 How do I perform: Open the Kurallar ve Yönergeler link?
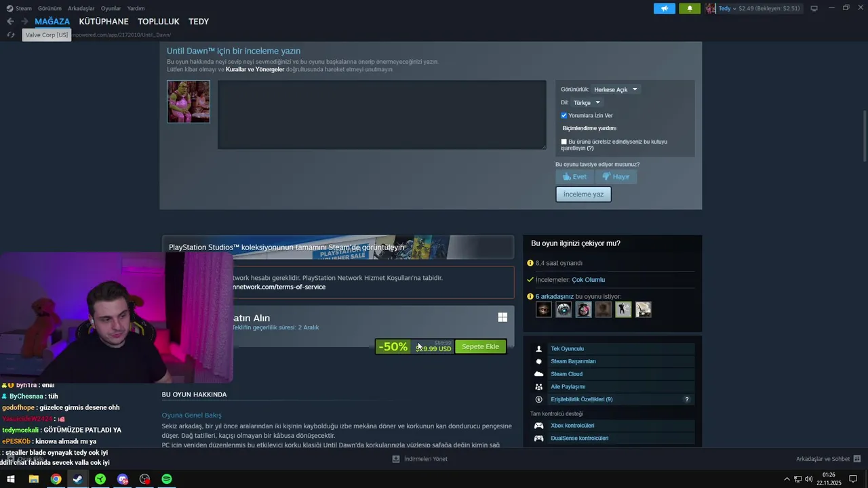coord(255,69)
